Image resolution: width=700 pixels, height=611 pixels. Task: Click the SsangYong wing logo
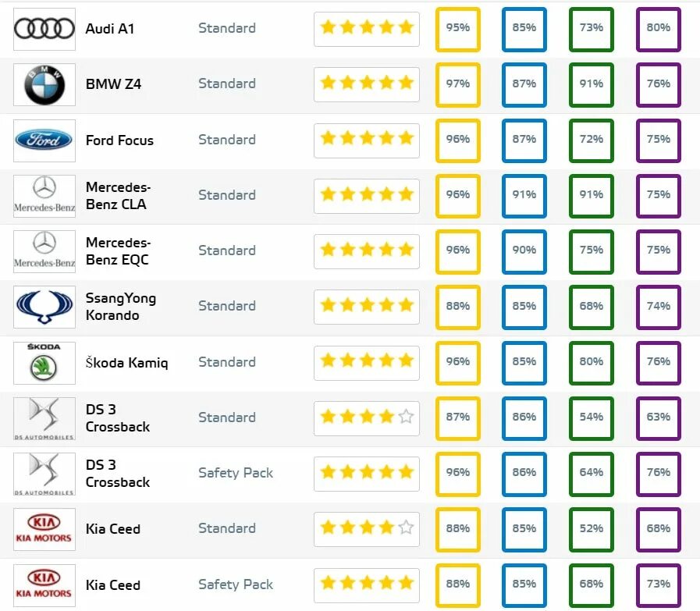coord(44,307)
